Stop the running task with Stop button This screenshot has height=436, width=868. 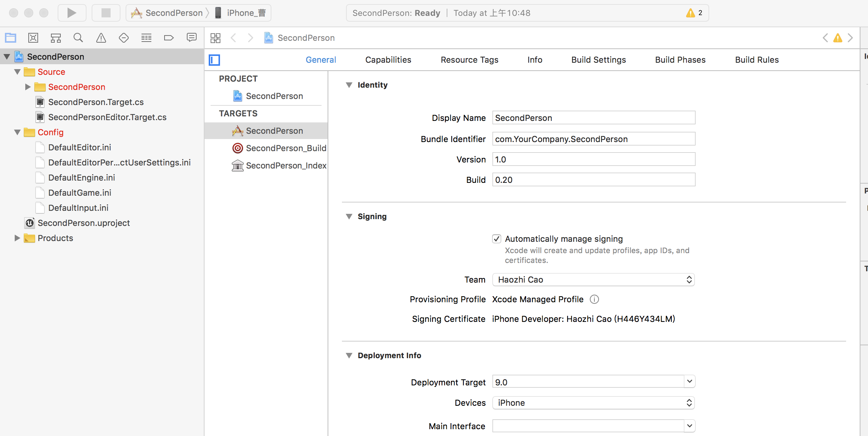[106, 13]
